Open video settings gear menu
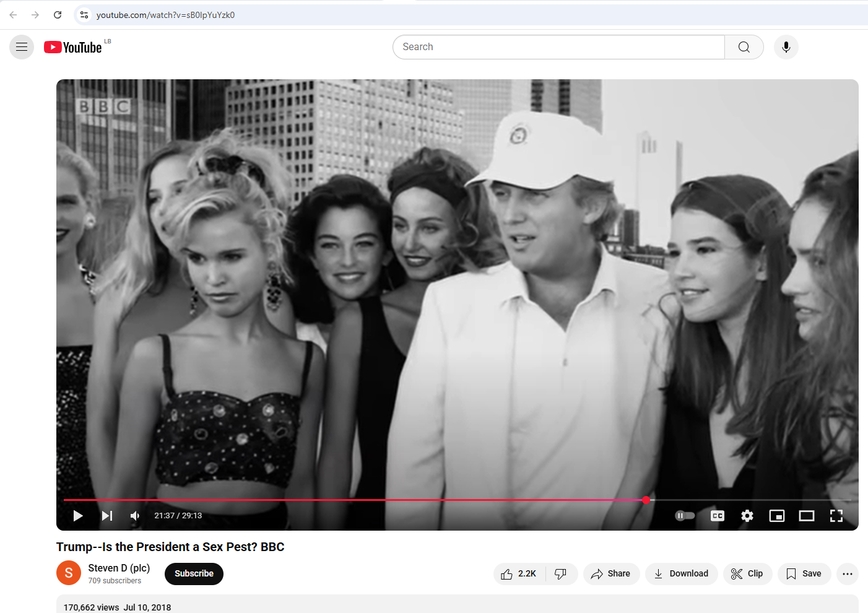The height and width of the screenshot is (613, 868). pyautogui.click(x=747, y=516)
